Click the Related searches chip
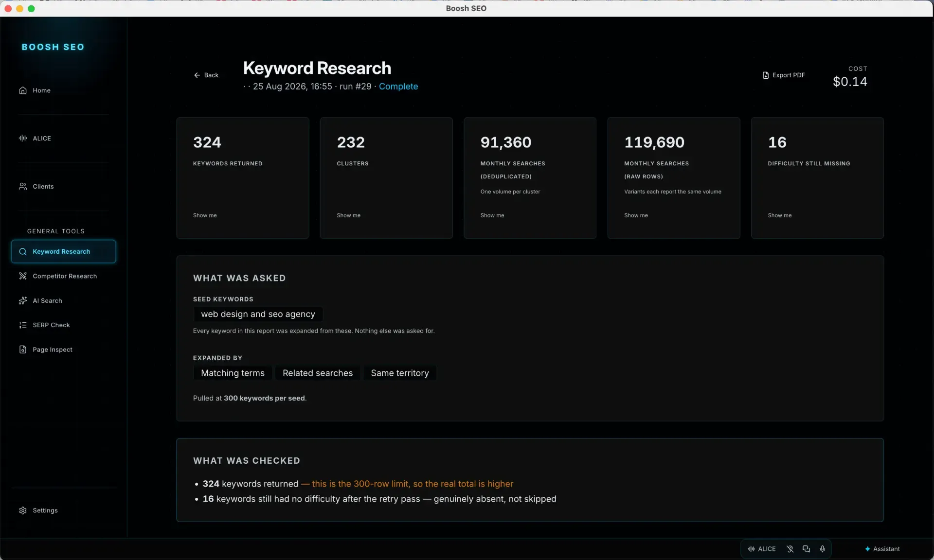Viewport: 934px width, 560px height. tap(318, 373)
